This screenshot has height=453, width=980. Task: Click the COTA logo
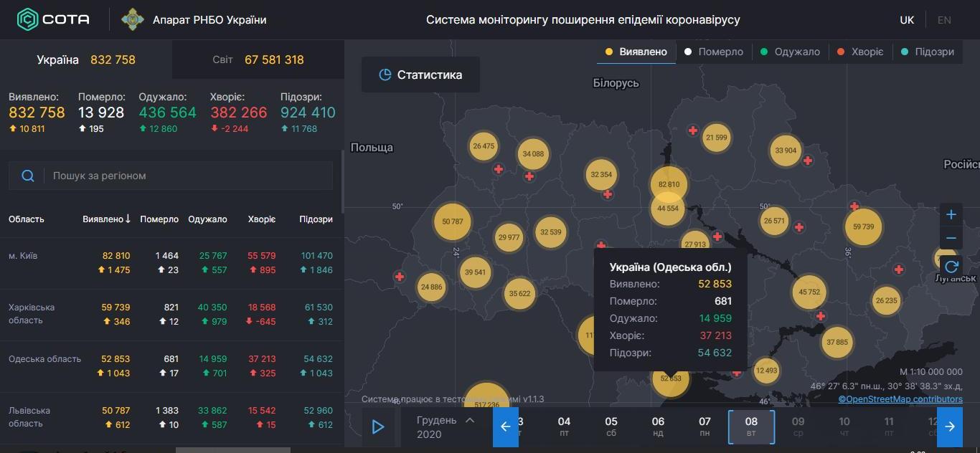[x=54, y=19]
